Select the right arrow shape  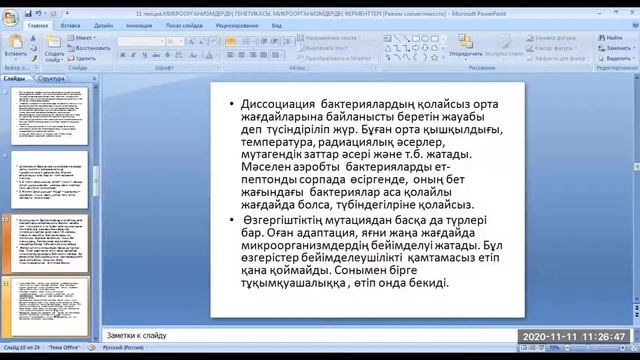click(x=416, y=48)
